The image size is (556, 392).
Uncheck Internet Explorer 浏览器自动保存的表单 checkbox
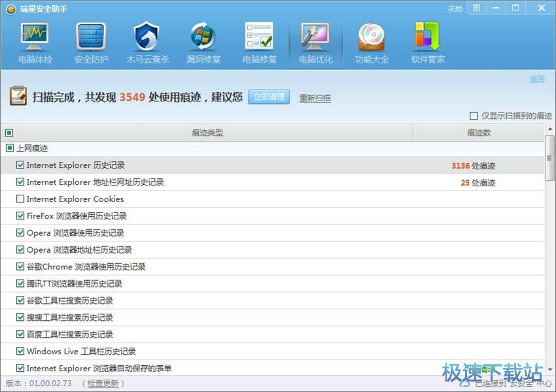[x=20, y=368]
